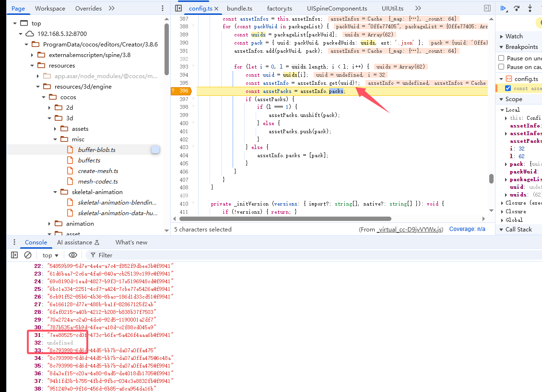Open the UIUtil.ts editor tab
This screenshot has width=542, height=392.
(393, 8)
